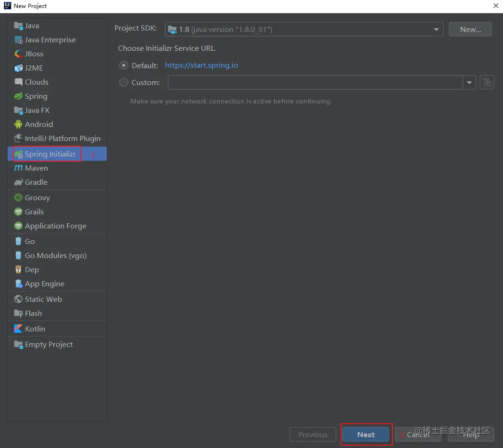The image size is (503, 448).
Task: Click the Static Web globe icon
Action: [x=18, y=299]
